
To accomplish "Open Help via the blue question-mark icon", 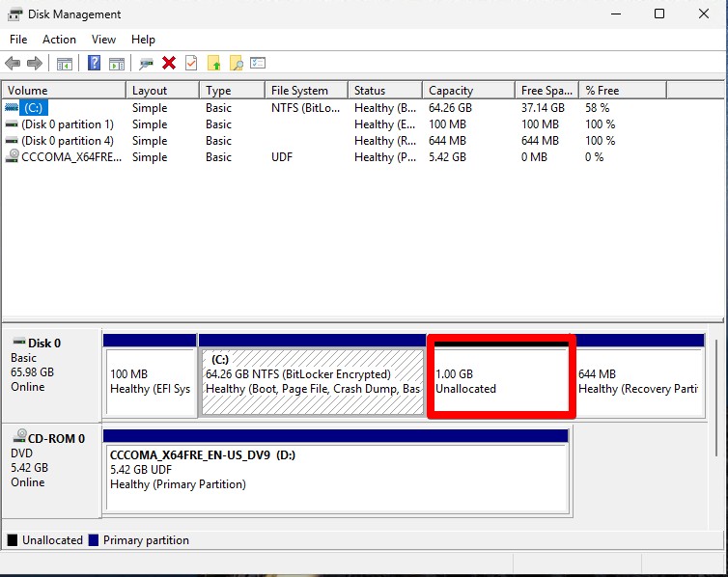I will (95, 63).
